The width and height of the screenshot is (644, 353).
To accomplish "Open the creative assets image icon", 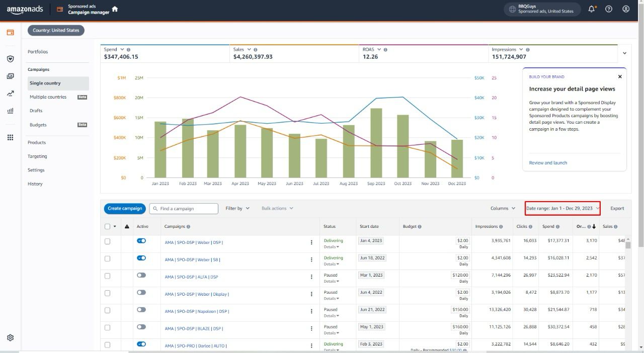I will tap(10, 76).
